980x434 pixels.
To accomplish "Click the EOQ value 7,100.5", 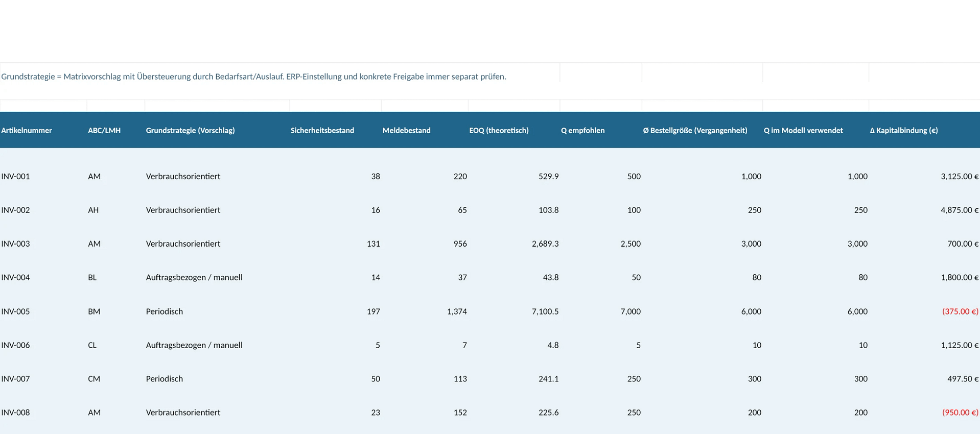I will 545,311.
